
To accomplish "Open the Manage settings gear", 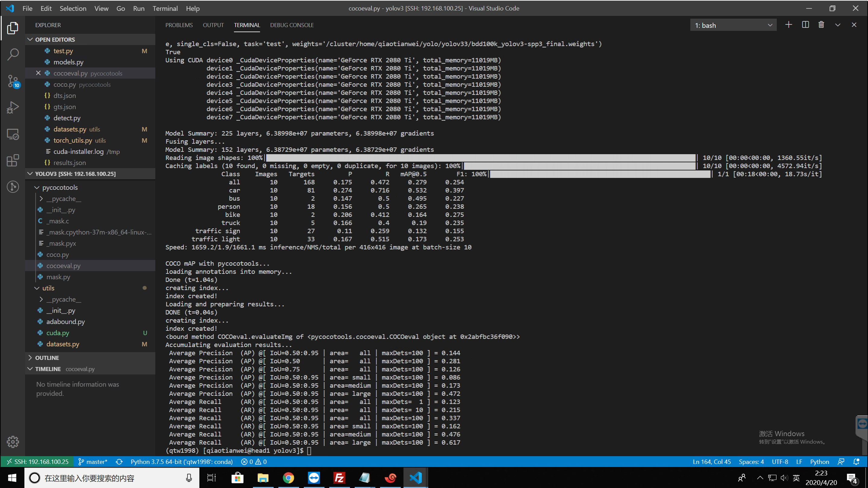I will pos(12,442).
